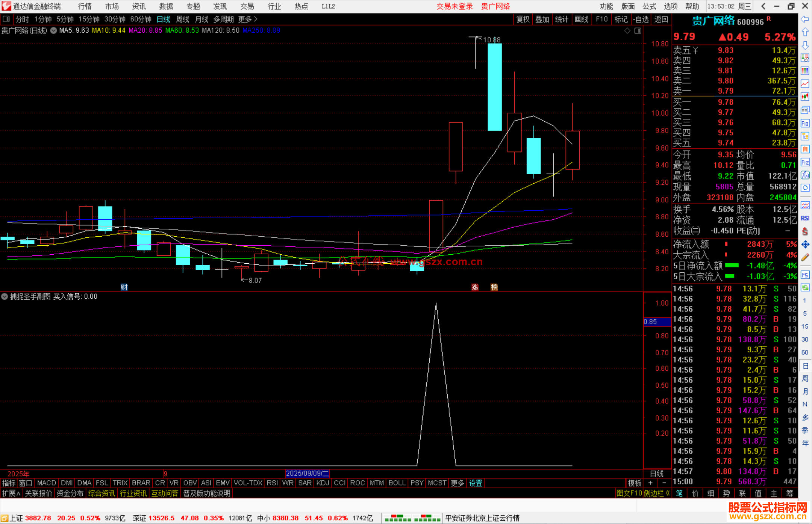
Task: Click the four-way move arrows sidebar icon
Action: point(805,245)
